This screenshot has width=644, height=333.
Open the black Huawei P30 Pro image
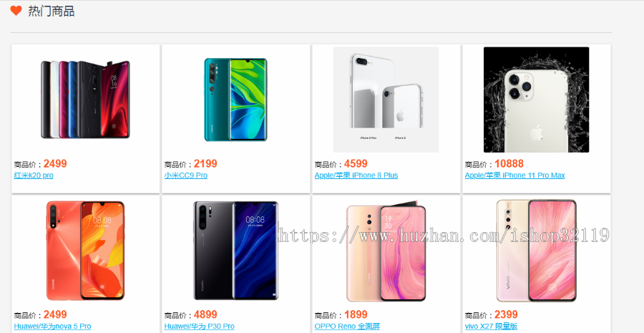[235, 251]
